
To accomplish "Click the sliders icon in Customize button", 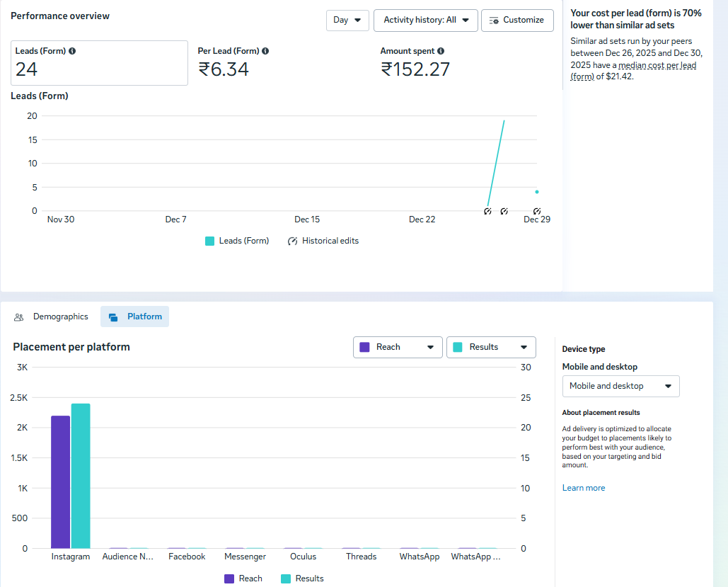I will 494,21.
